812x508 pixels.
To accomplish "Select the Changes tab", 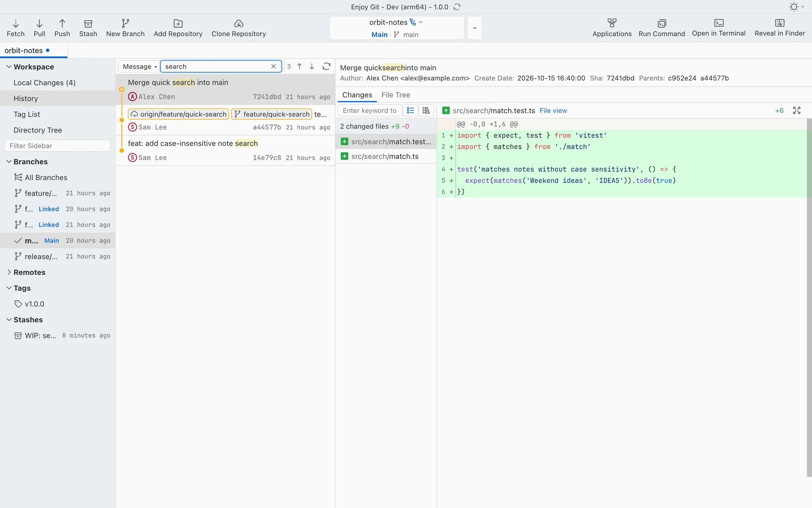I will point(357,95).
